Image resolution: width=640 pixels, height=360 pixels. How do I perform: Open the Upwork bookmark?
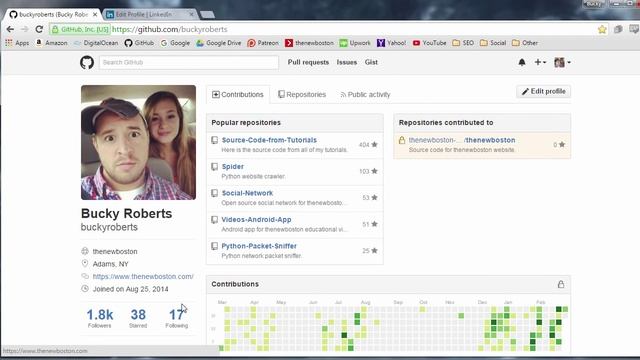(355, 43)
